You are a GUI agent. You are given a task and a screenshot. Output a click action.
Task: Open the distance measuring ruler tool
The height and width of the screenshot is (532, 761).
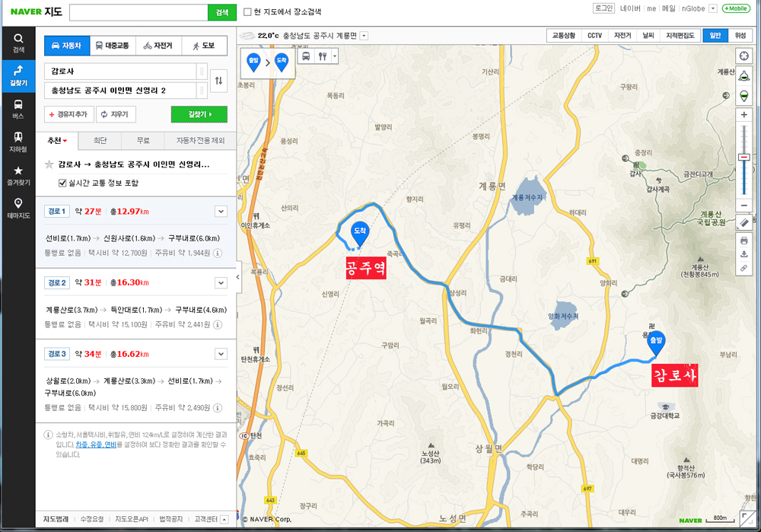(x=743, y=223)
